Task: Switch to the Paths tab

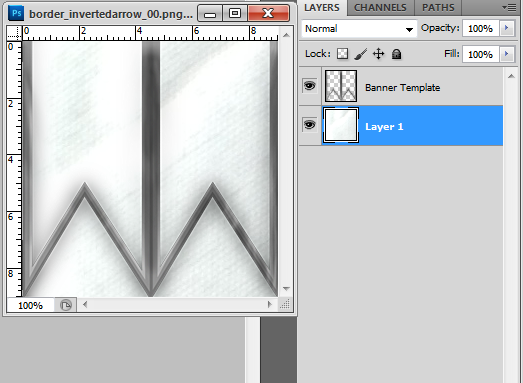Action: [x=438, y=8]
